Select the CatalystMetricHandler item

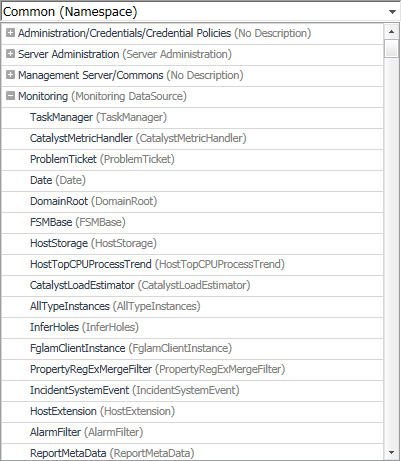192,139
